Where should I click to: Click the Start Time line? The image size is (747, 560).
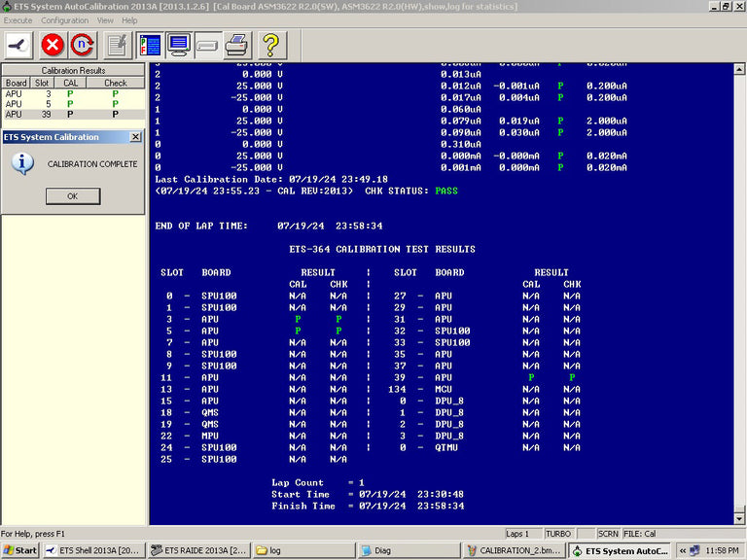368,494
